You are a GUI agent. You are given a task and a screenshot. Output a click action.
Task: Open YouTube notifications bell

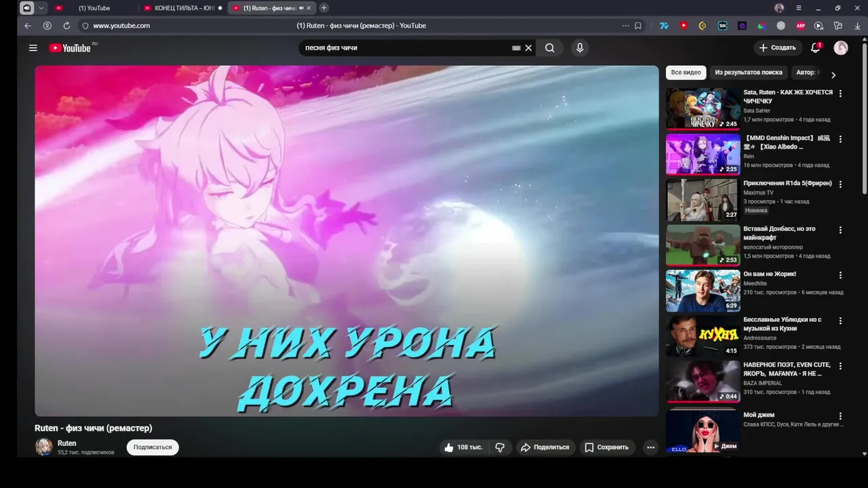tap(816, 48)
